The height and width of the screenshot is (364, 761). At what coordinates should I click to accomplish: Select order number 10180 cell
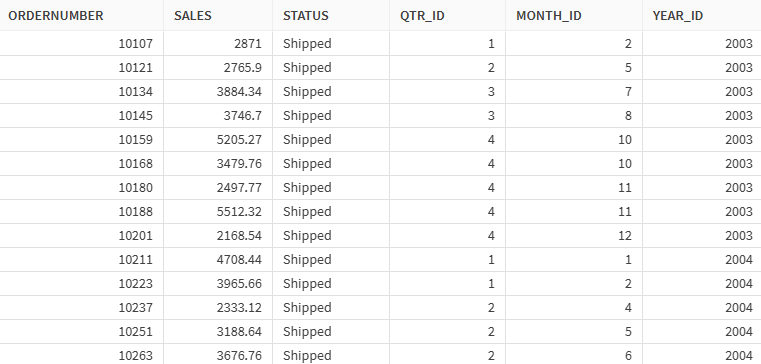coord(135,188)
